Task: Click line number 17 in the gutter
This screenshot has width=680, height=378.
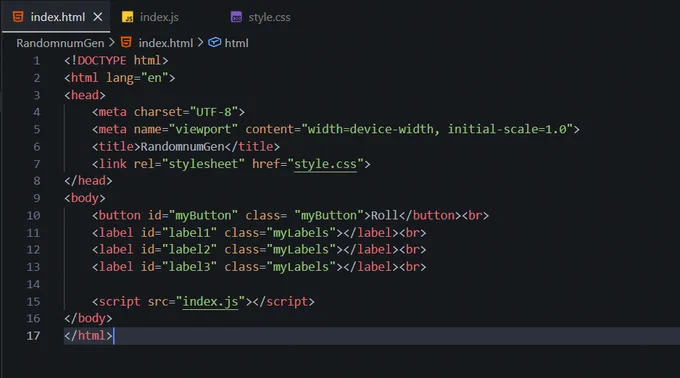Action: [33, 336]
